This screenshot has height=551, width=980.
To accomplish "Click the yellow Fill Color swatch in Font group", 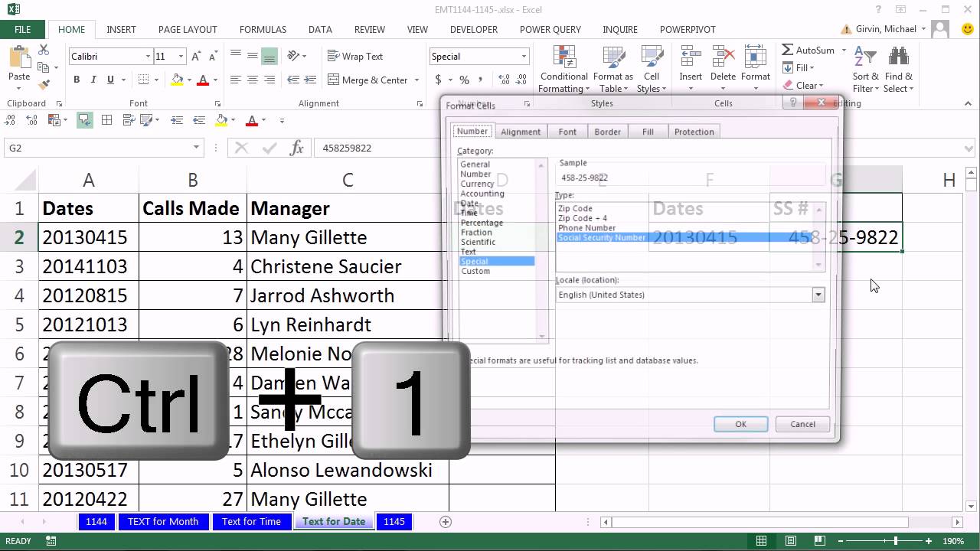I will click(x=178, y=80).
